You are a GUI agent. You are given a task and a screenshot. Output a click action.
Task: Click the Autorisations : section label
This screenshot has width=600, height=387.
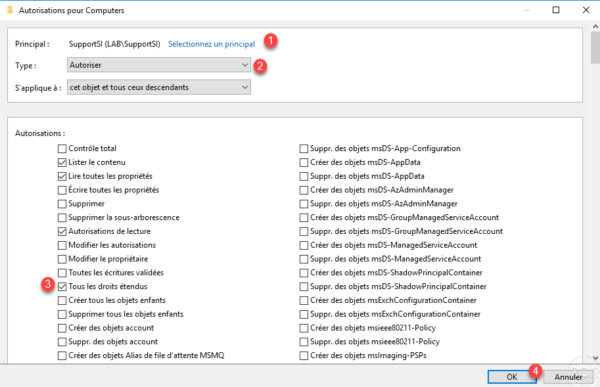point(40,133)
